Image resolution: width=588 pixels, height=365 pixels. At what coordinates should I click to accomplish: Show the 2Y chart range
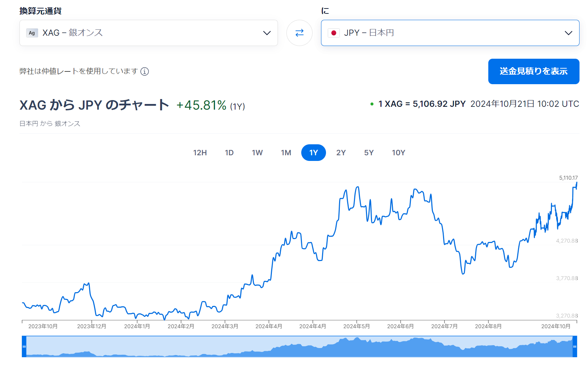tap(341, 153)
